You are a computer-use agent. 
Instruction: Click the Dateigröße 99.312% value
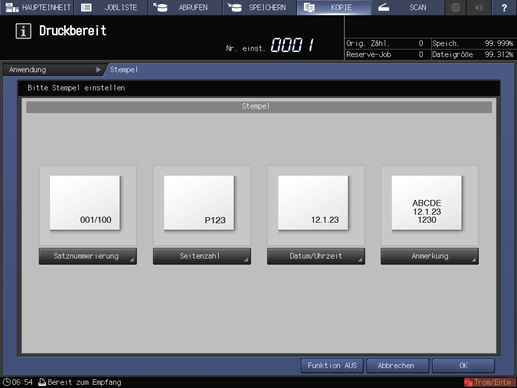[499, 54]
